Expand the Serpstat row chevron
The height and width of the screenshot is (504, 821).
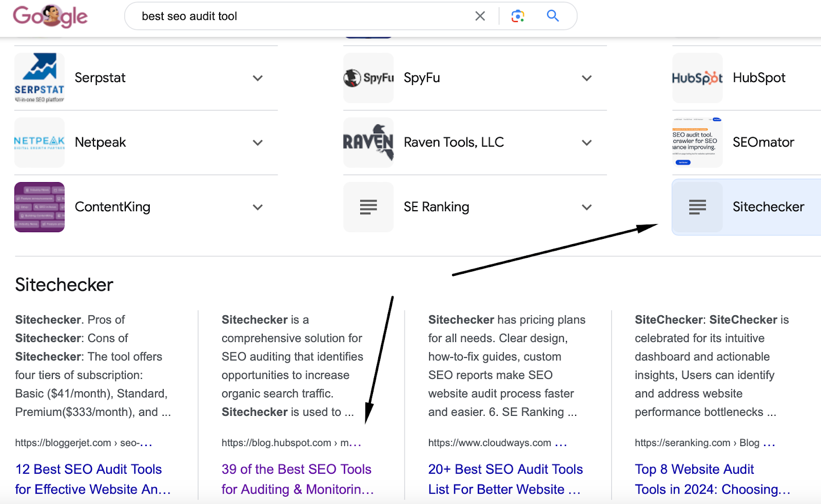[x=258, y=78]
